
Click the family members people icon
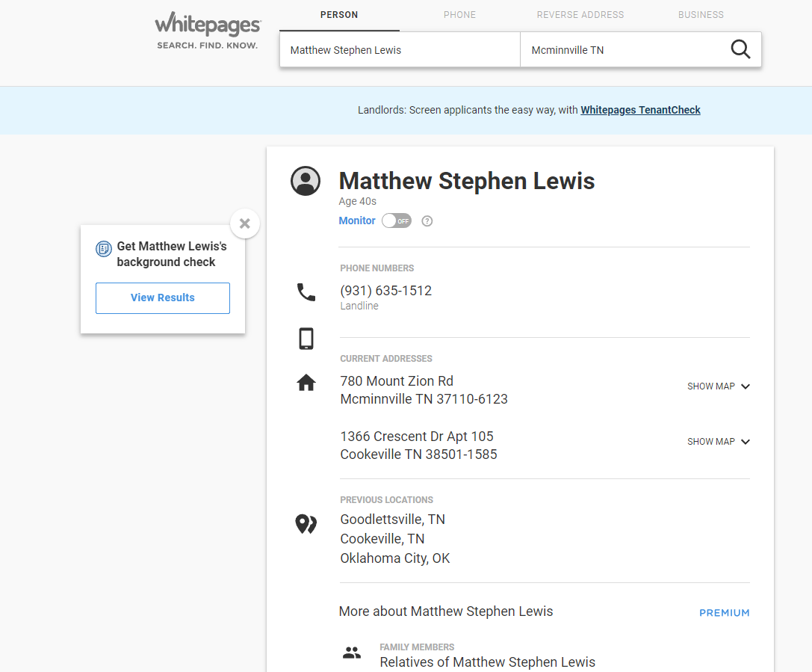click(352, 653)
